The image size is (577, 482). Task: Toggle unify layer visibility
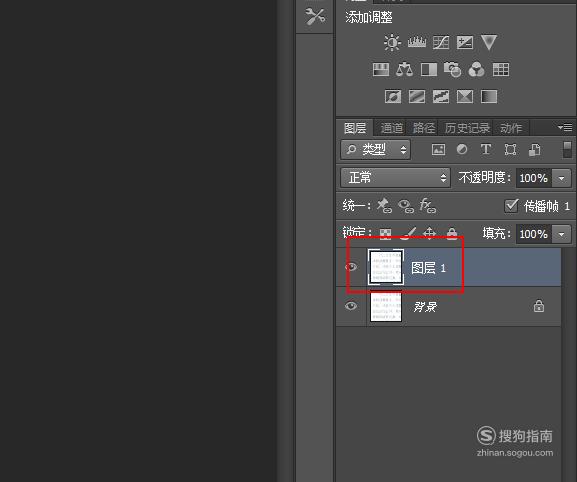[406, 206]
